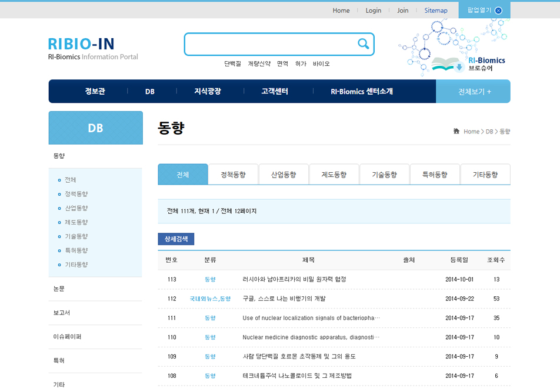Expand the 전체보기 + full menu
The image size is (560, 392).
(474, 92)
